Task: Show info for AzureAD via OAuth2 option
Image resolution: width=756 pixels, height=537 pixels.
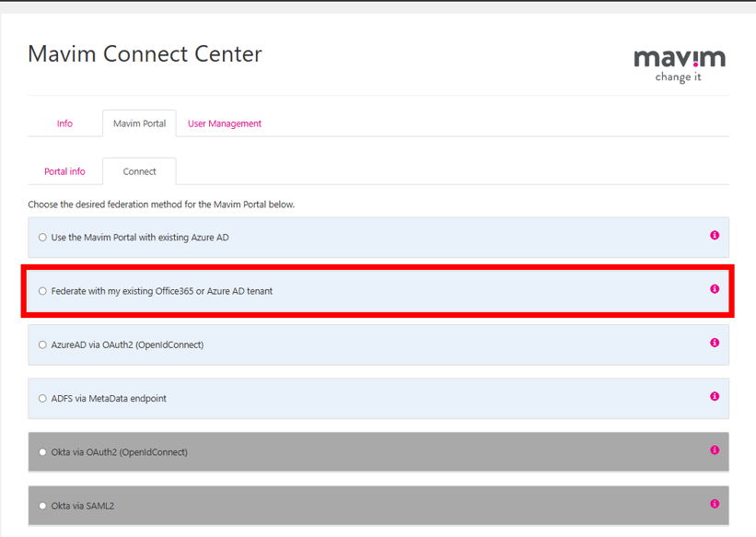Action: pos(715,343)
